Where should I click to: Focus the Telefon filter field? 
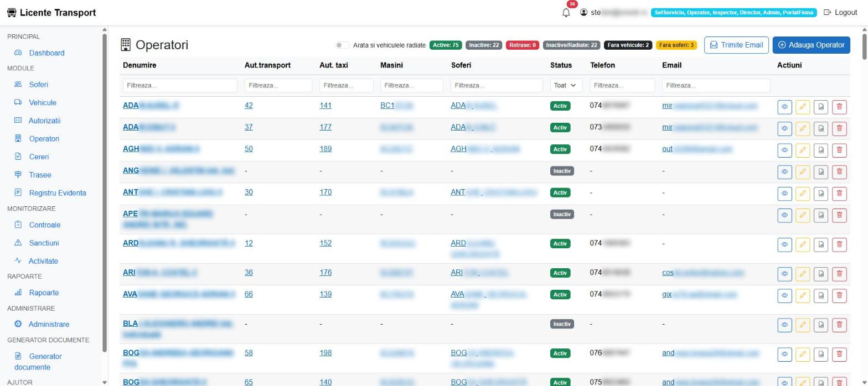coord(622,85)
